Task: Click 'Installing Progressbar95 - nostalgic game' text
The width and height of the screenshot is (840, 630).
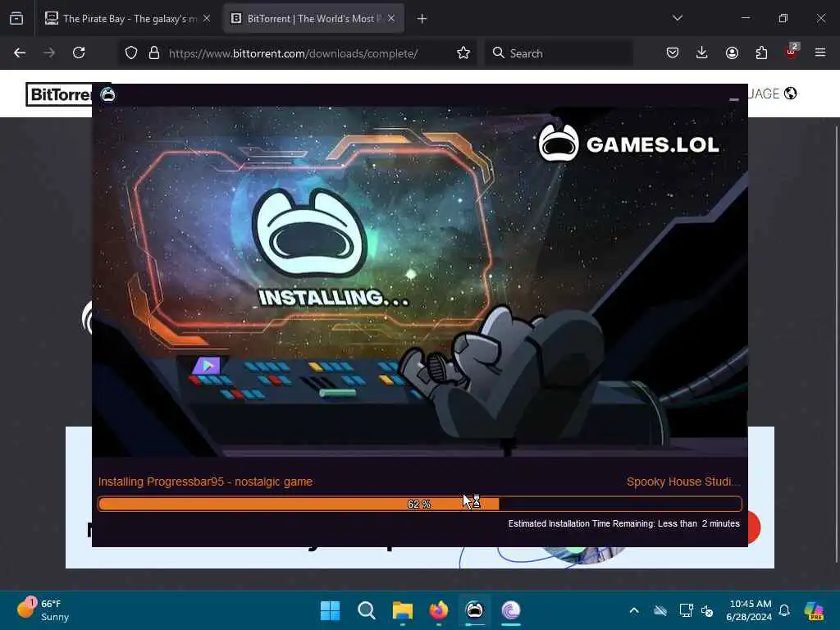Action: click(205, 482)
